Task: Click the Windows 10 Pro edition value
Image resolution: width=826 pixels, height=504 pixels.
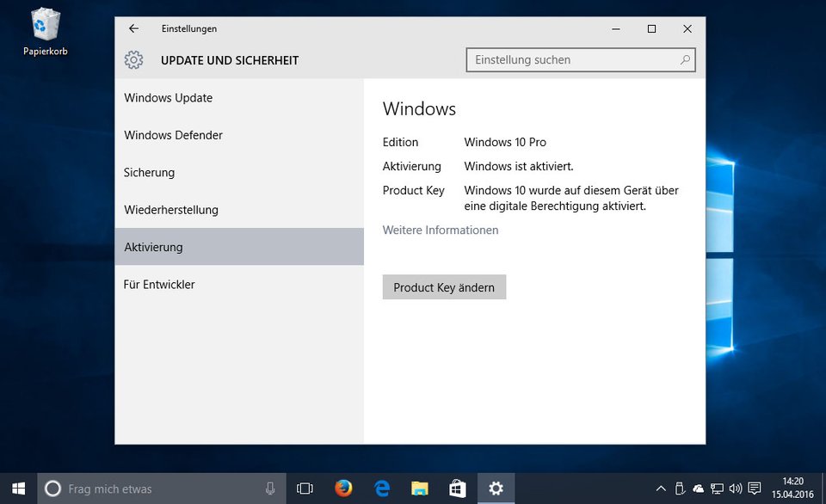Action: pos(505,142)
